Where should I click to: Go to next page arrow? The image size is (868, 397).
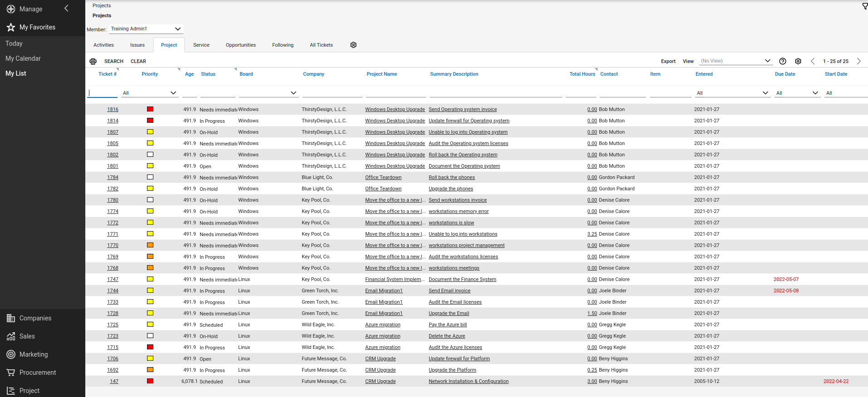[858, 61]
